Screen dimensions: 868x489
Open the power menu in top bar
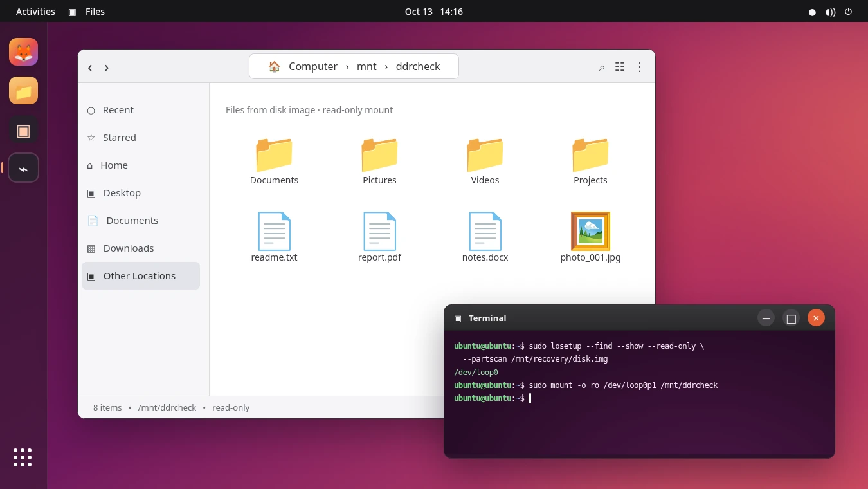pyautogui.click(x=849, y=12)
